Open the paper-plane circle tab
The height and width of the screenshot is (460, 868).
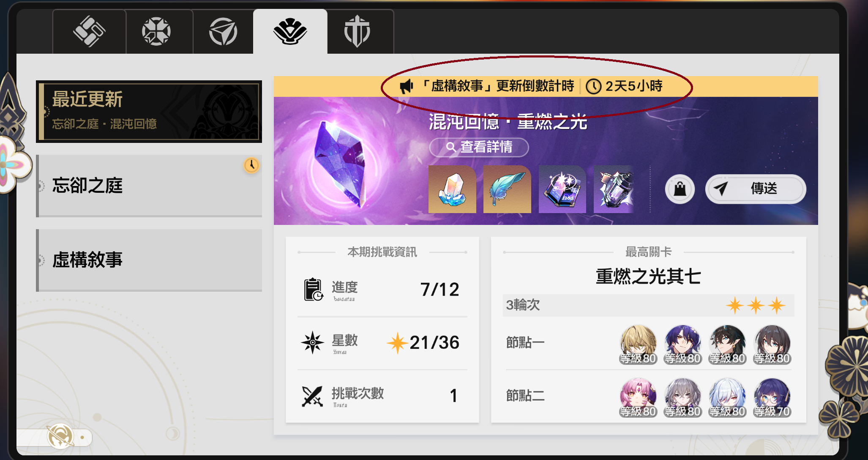(x=223, y=31)
